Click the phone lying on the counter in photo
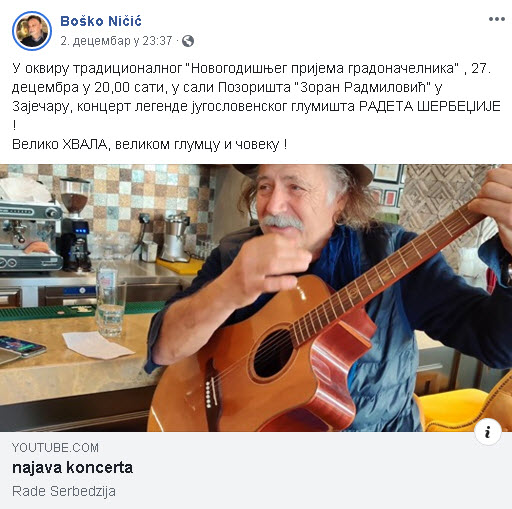The image size is (512, 509). (x=22, y=346)
